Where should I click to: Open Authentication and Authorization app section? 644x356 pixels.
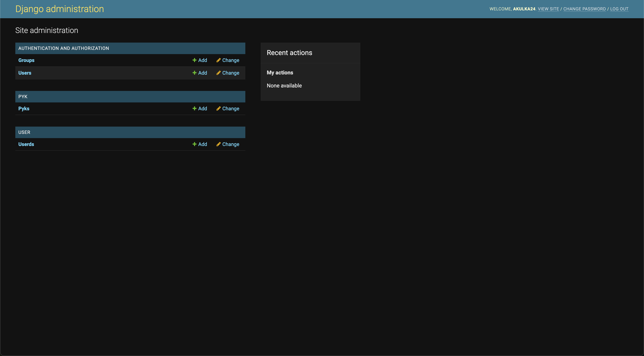[63, 48]
